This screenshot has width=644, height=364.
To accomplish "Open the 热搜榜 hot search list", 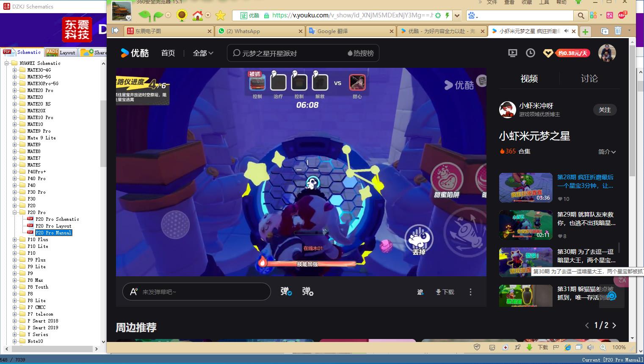I will pyautogui.click(x=361, y=53).
